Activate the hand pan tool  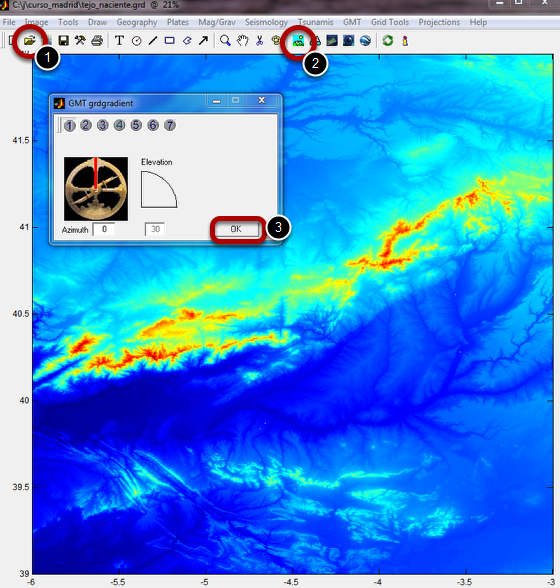(243, 40)
